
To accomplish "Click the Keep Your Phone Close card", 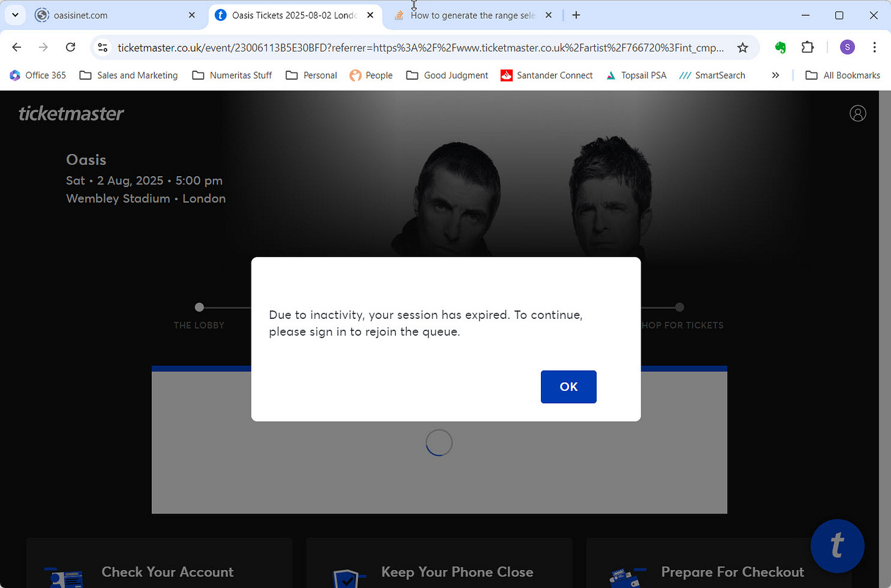I will [439, 563].
